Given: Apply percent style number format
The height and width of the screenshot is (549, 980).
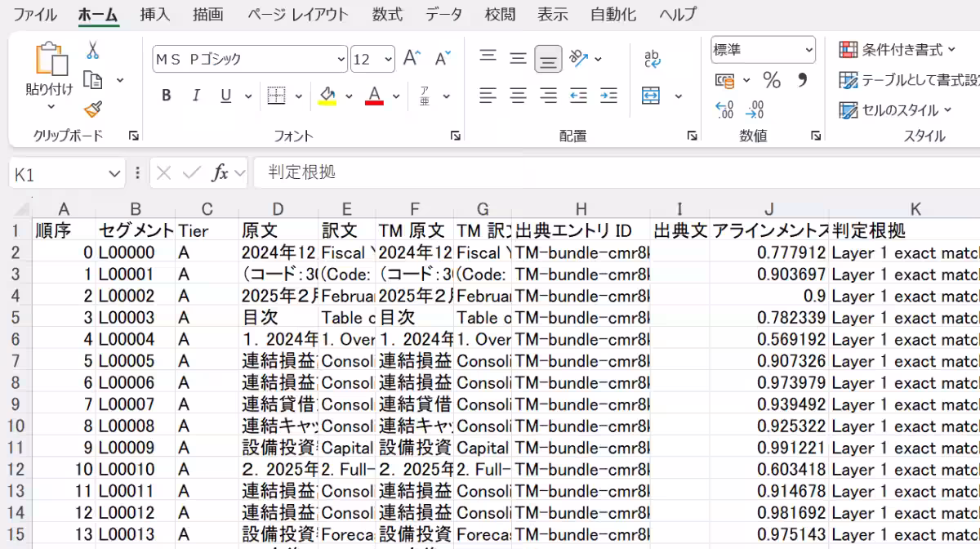Looking at the screenshot, I should [772, 80].
